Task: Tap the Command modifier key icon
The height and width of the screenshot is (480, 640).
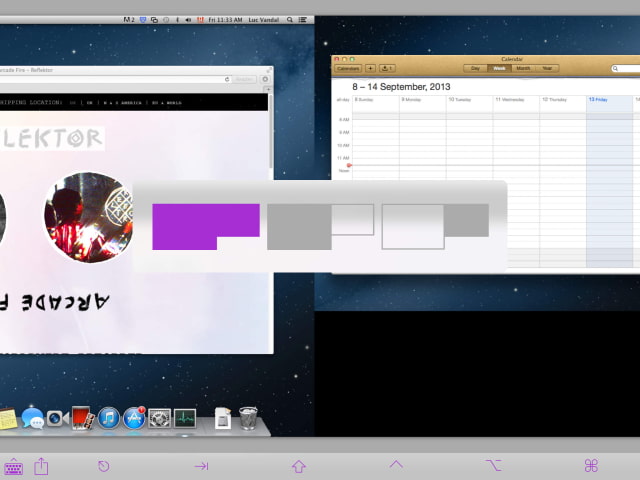Action: 591,466
